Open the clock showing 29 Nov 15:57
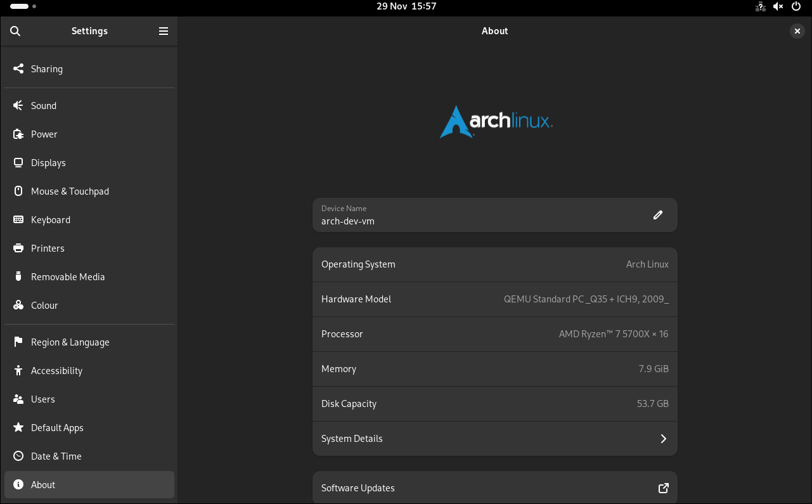Screen dimensions: 812x504 point(406,6)
